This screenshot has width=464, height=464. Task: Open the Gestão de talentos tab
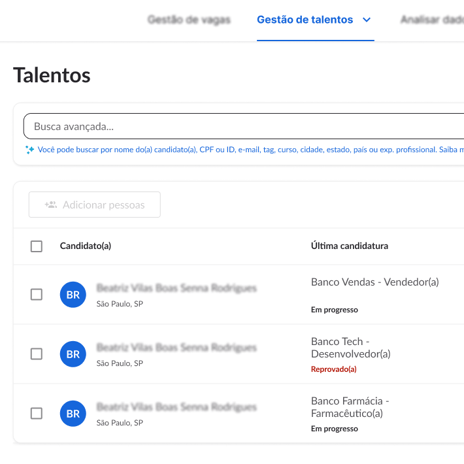[x=305, y=20]
